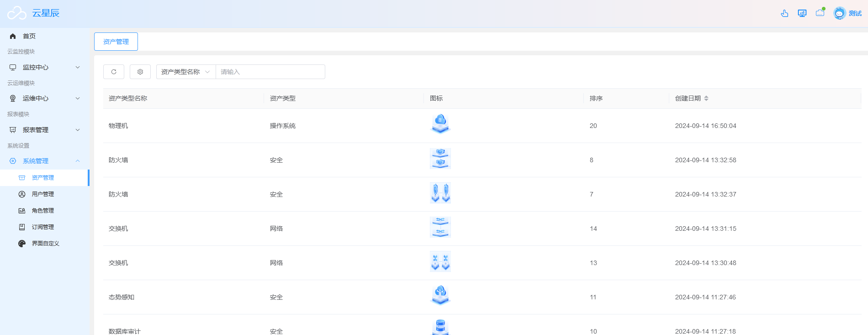868x335 pixels.
Task: Click the 资产类型名称 column header
Action: tap(128, 98)
